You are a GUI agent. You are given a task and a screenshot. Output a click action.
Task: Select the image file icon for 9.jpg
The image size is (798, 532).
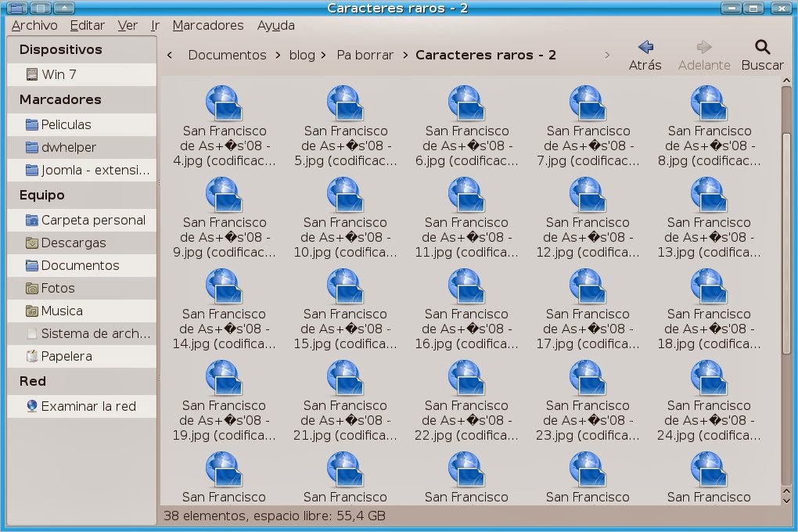tap(224, 195)
